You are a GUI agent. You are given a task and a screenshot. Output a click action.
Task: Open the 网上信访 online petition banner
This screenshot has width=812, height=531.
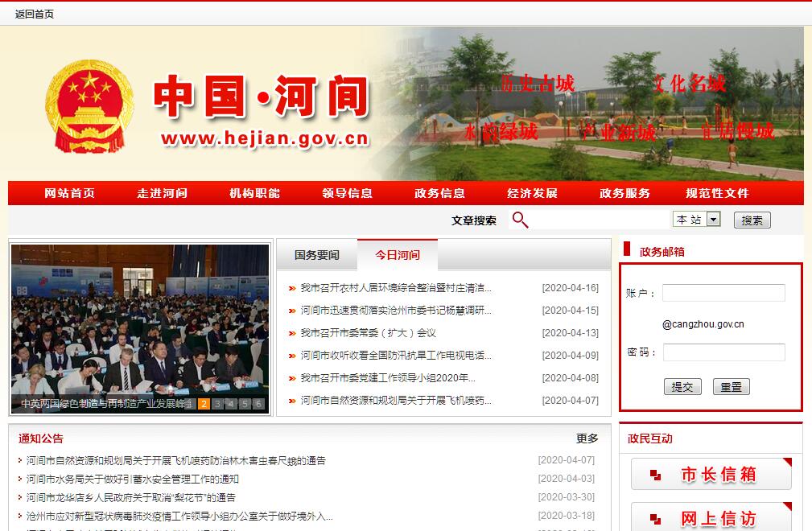pyautogui.click(x=711, y=518)
